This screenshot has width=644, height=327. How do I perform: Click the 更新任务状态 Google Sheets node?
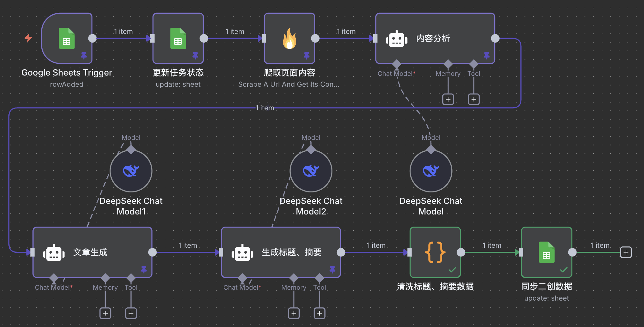point(178,39)
